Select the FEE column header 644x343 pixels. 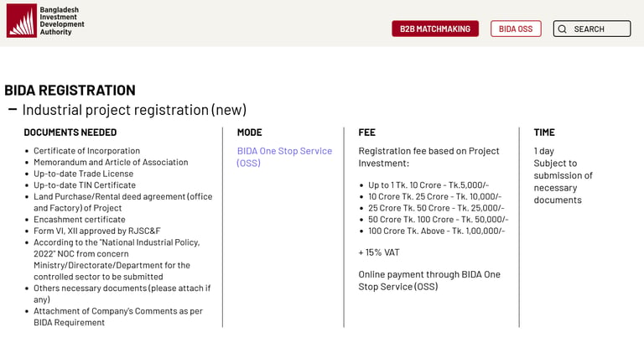pyautogui.click(x=366, y=133)
